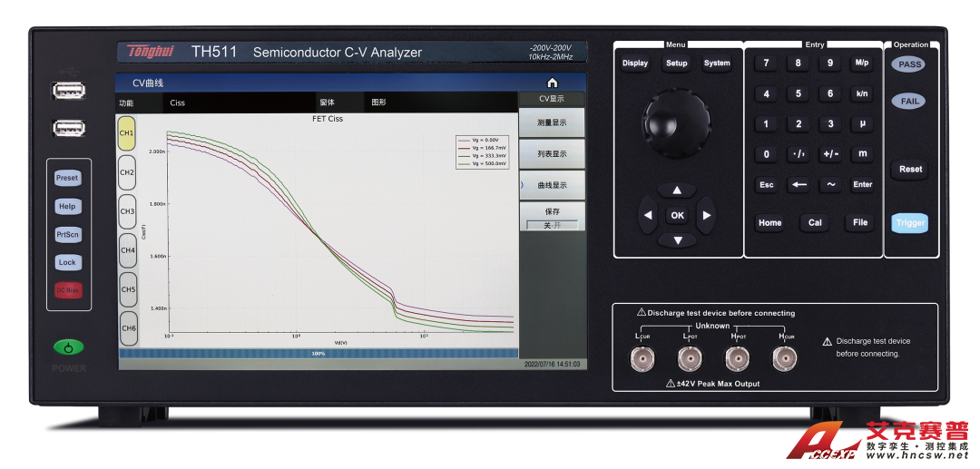Select 曲线显示 curve display option
This screenshot has height=469, width=980.
coord(552,185)
